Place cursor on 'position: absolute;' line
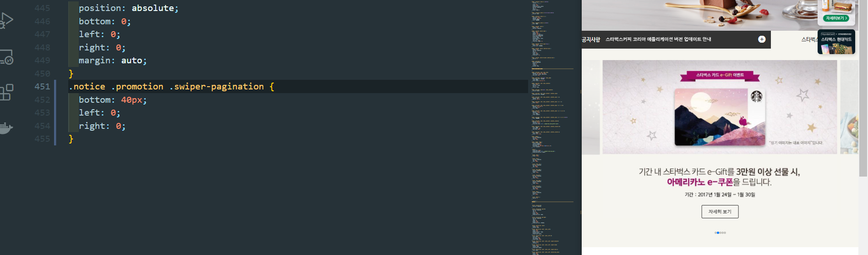Screen dimensions: 868x255 pyautogui.click(x=129, y=8)
